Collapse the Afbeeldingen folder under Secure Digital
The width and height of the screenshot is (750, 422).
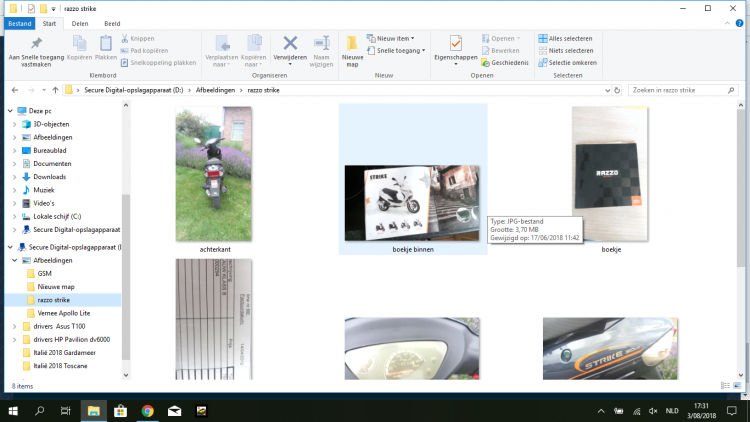coord(14,260)
